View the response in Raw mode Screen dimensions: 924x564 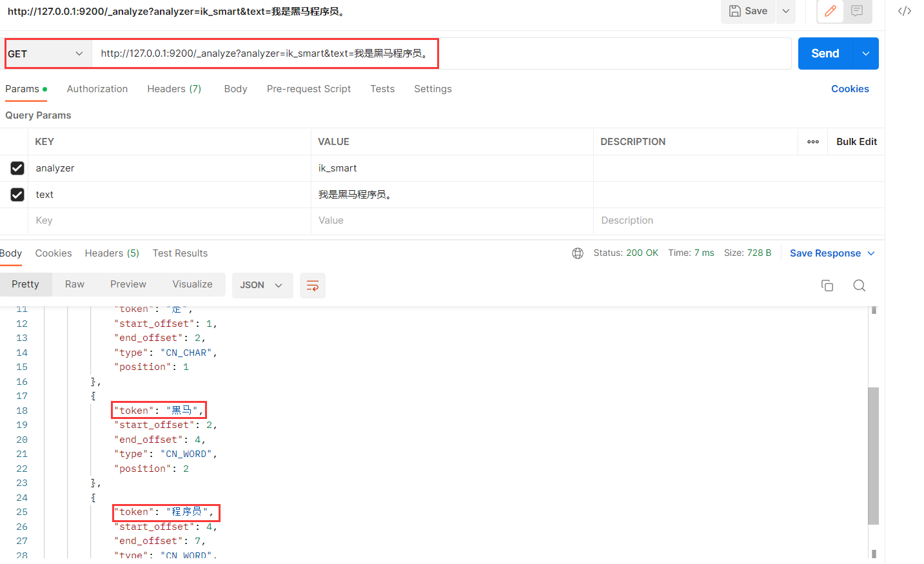pos(74,284)
